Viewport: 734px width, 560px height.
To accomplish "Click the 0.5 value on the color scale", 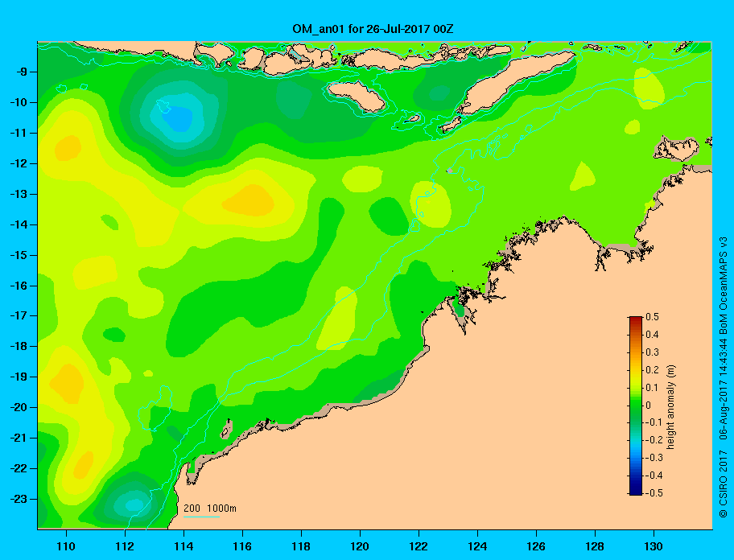I will pyautogui.click(x=653, y=317).
